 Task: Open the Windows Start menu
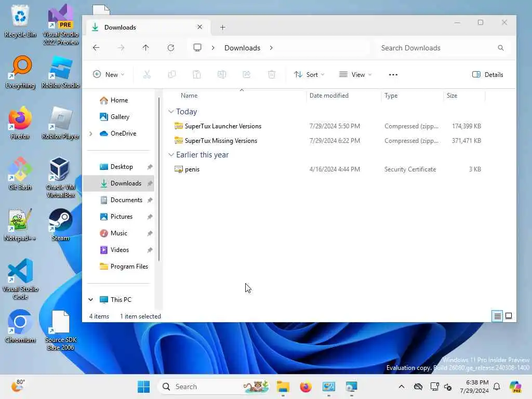click(x=143, y=387)
